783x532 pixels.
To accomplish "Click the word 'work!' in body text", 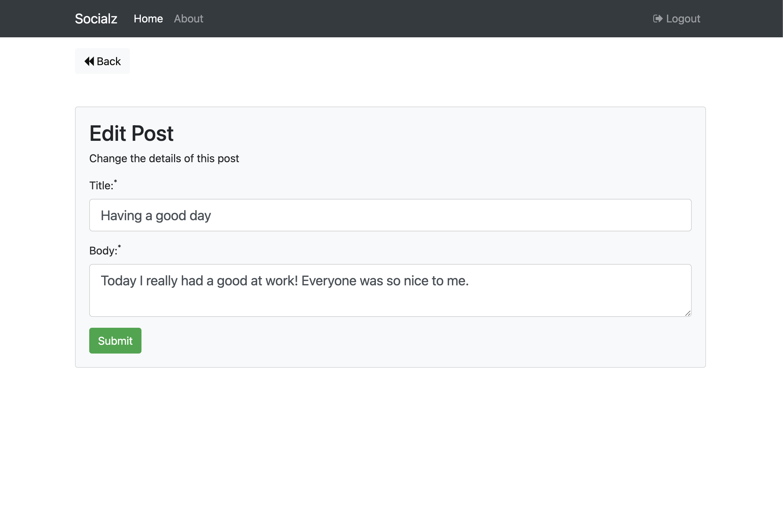I will tap(281, 281).
